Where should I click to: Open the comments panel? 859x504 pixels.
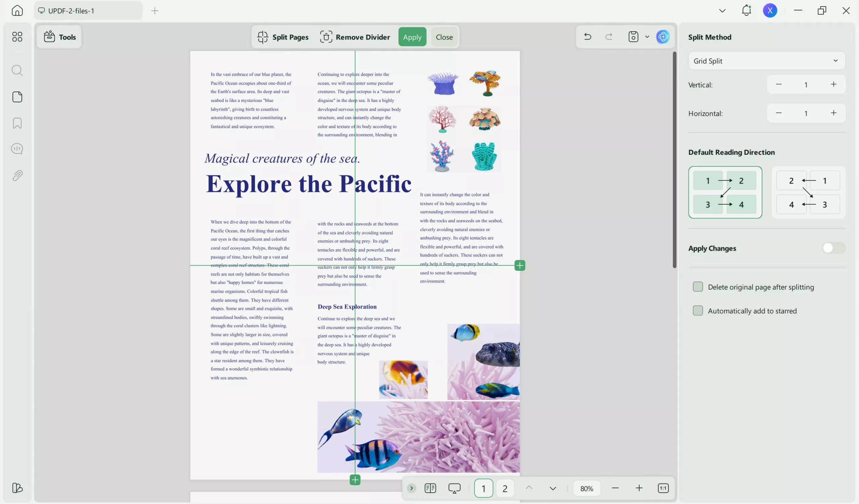[17, 149]
